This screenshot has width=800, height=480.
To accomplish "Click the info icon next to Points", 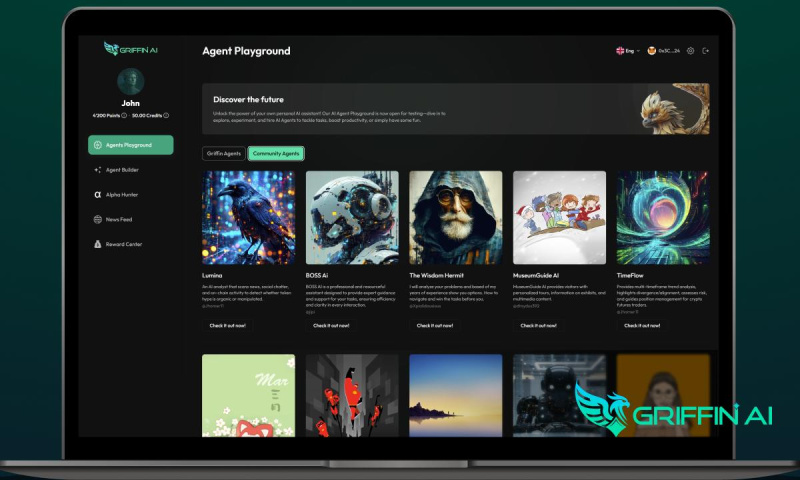I will [125, 115].
